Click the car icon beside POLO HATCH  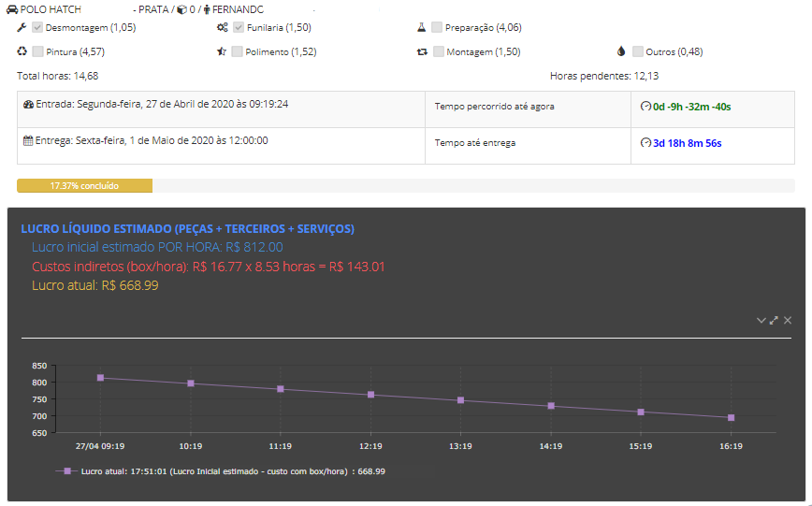coord(11,7)
